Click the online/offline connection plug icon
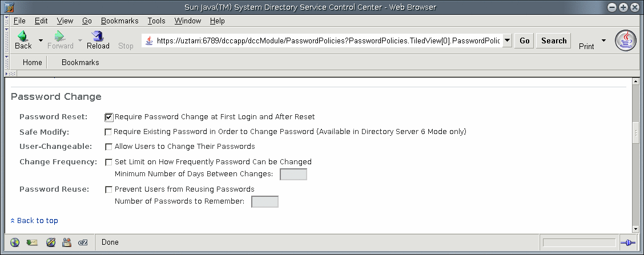The height and width of the screenshot is (255, 644). click(627, 243)
